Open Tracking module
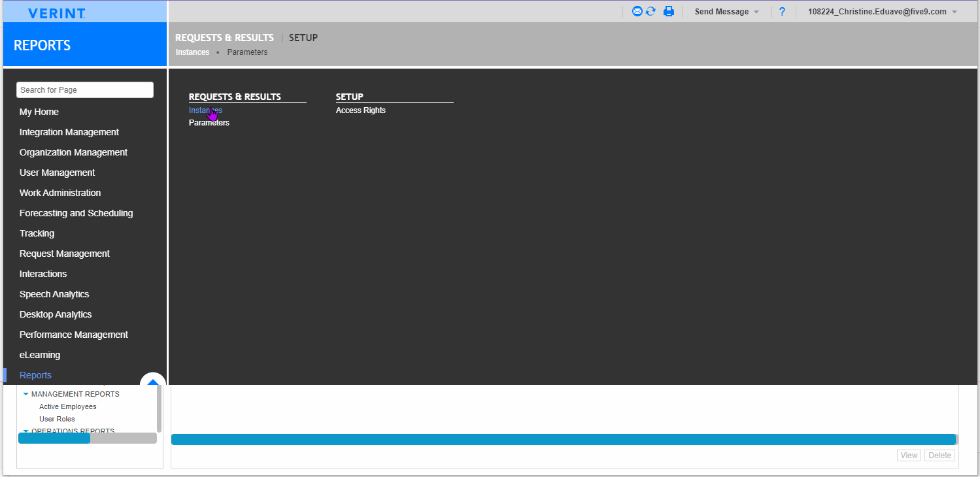The image size is (980, 477). click(37, 233)
